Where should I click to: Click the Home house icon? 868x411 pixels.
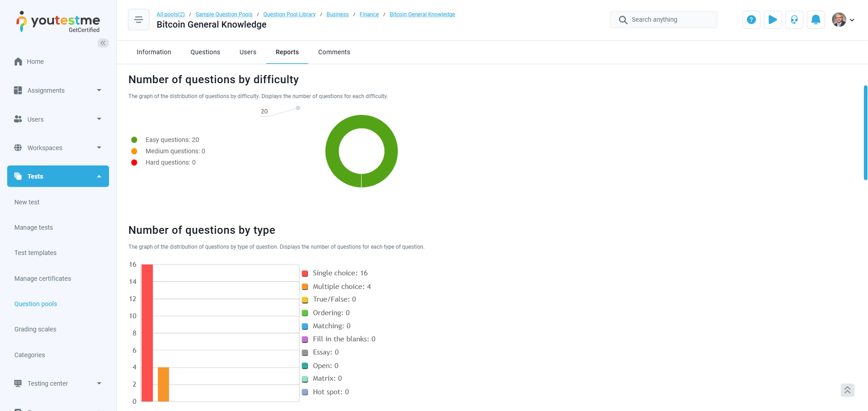(18, 61)
